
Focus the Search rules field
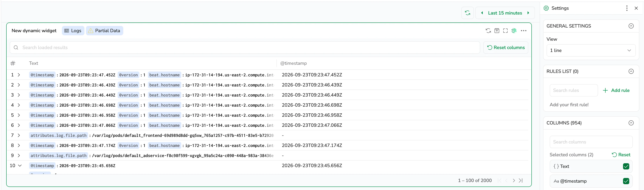point(574,90)
